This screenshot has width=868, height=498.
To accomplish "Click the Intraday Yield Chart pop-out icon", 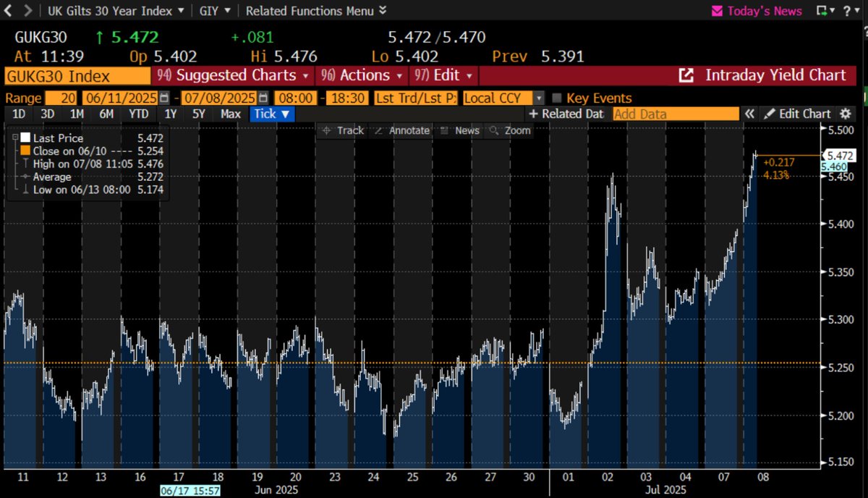I will click(x=686, y=75).
